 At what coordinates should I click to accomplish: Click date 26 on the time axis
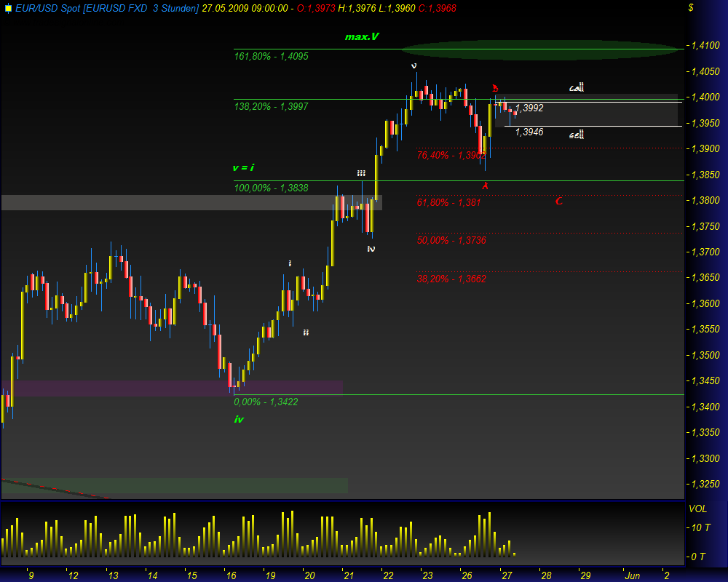[467, 575]
